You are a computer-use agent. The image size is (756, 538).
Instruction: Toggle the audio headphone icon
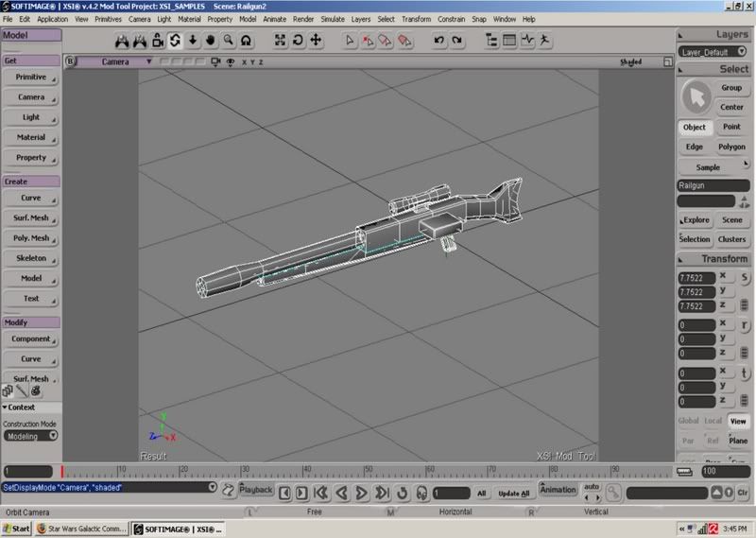point(421,494)
